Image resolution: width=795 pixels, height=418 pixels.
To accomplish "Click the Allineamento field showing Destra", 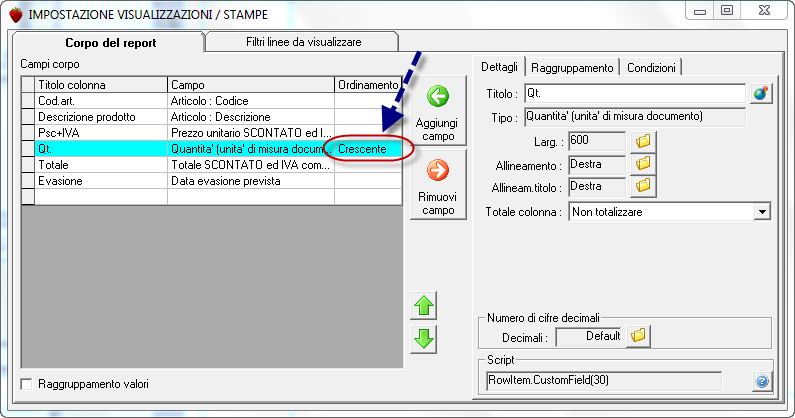I will [597, 165].
